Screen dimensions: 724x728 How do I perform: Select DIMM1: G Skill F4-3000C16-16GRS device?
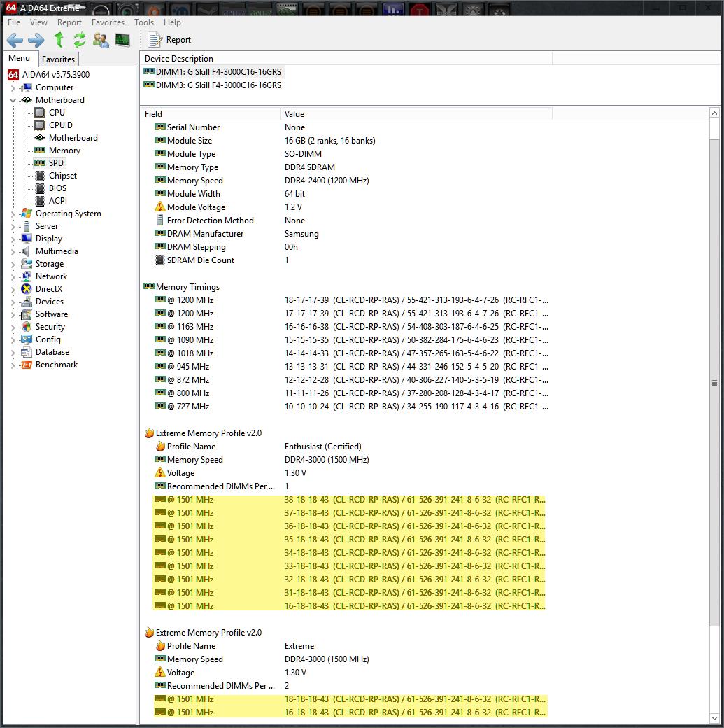click(x=213, y=72)
